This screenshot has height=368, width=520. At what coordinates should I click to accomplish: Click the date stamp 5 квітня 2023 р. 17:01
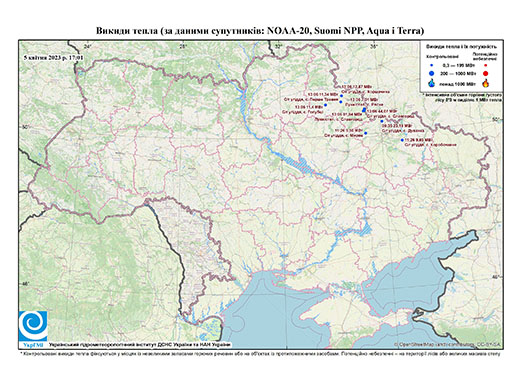point(53,58)
